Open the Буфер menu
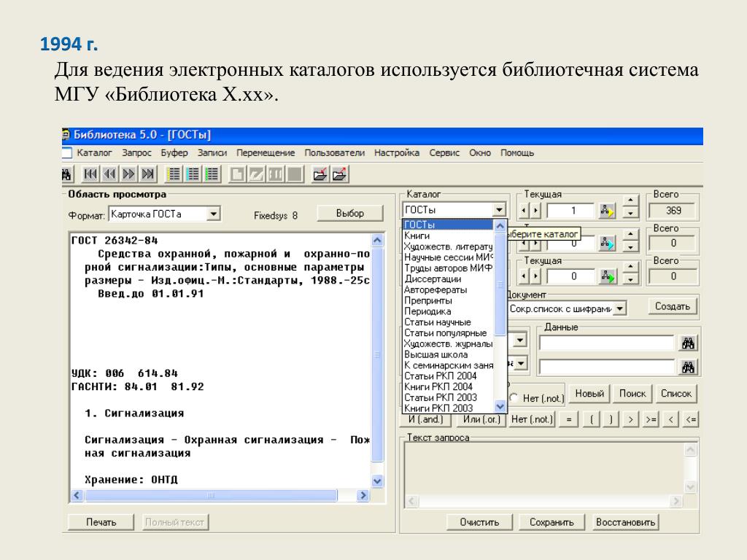747x560 pixels. point(174,153)
